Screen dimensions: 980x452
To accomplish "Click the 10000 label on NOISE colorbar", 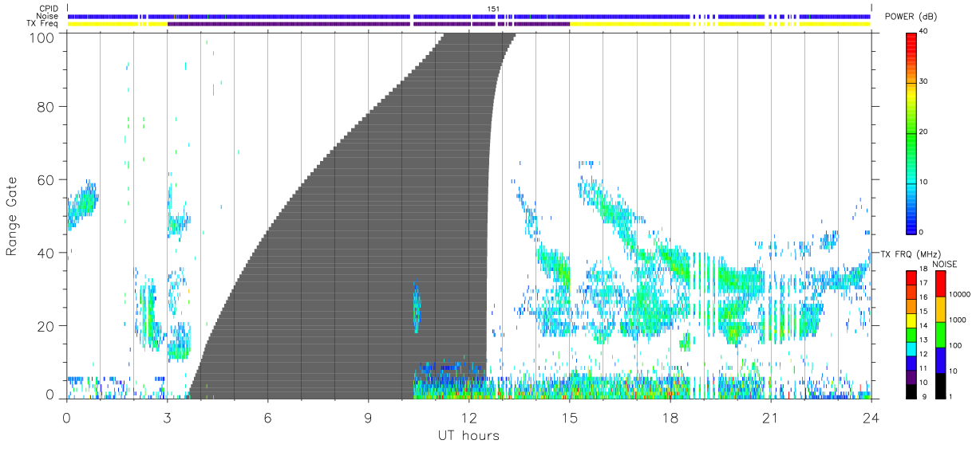I will pos(958,294).
